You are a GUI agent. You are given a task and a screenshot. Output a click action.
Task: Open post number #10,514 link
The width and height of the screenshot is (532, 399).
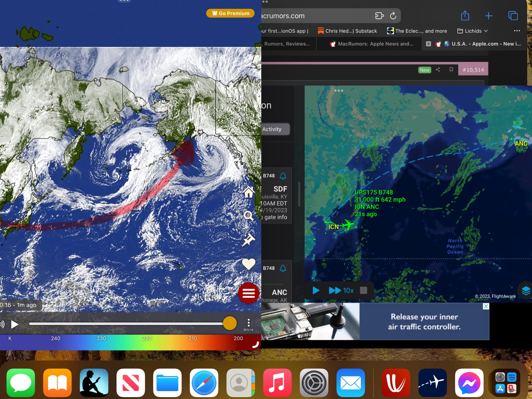(473, 70)
